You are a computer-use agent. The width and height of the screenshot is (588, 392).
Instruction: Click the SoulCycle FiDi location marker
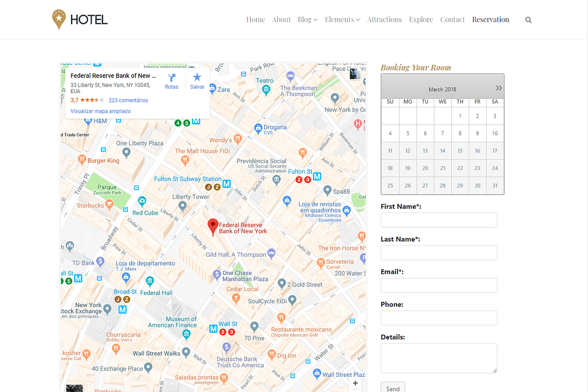(293, 299)
